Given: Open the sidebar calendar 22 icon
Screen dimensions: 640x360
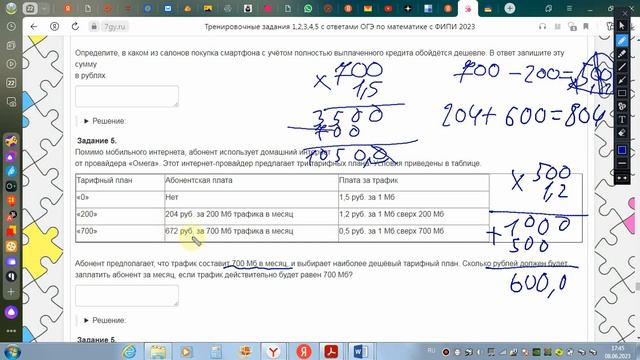Looking at the screenshot, I should [11, 83].
